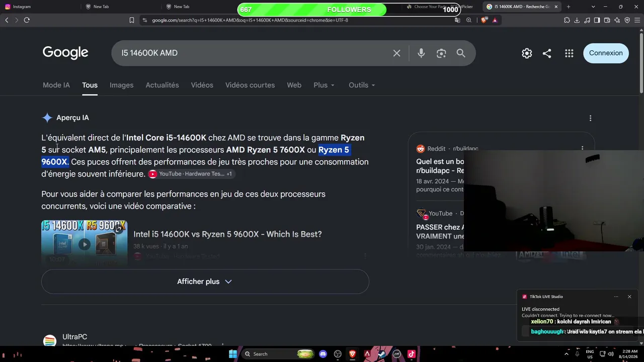Open the Aperçu IA three-dot menu
The width and height of the screenshot is (644, 362).
click(590, 118)
